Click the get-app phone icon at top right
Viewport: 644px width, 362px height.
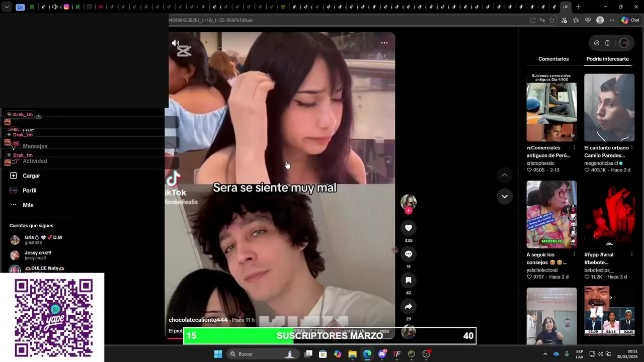607,43
